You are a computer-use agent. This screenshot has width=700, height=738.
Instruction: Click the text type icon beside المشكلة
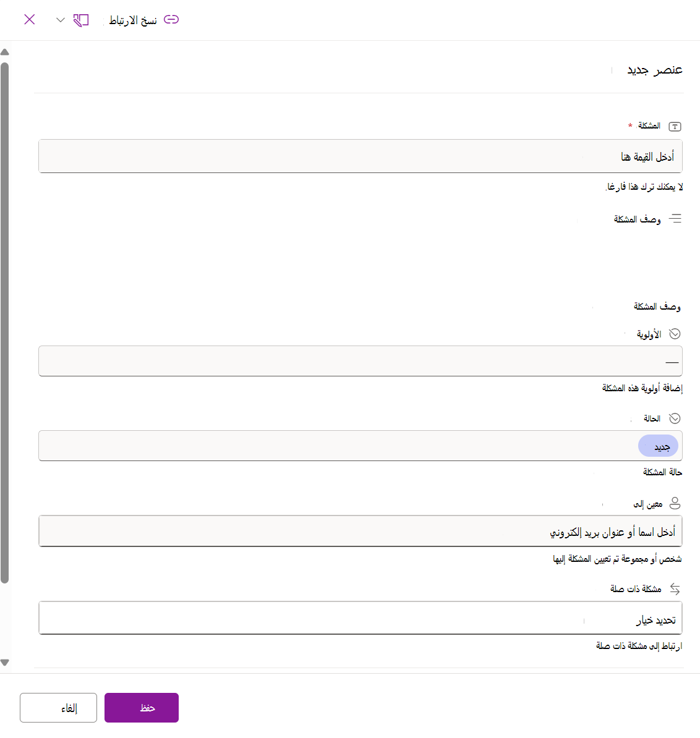pos(675,126)
